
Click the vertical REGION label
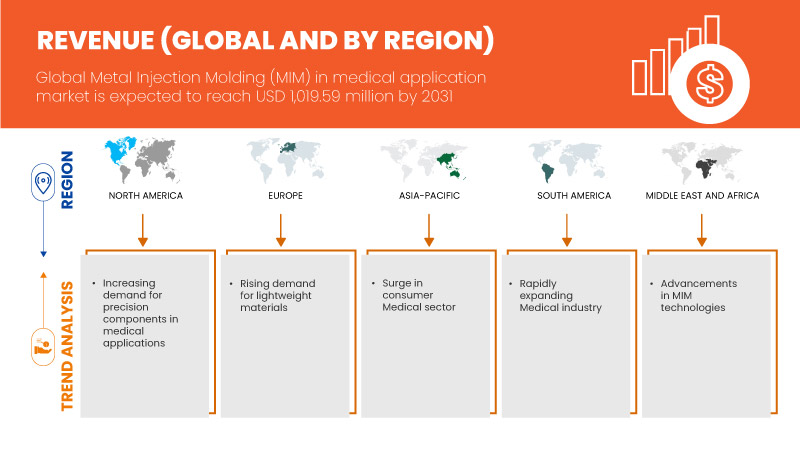pyautogui.click(x=69, y=180)
